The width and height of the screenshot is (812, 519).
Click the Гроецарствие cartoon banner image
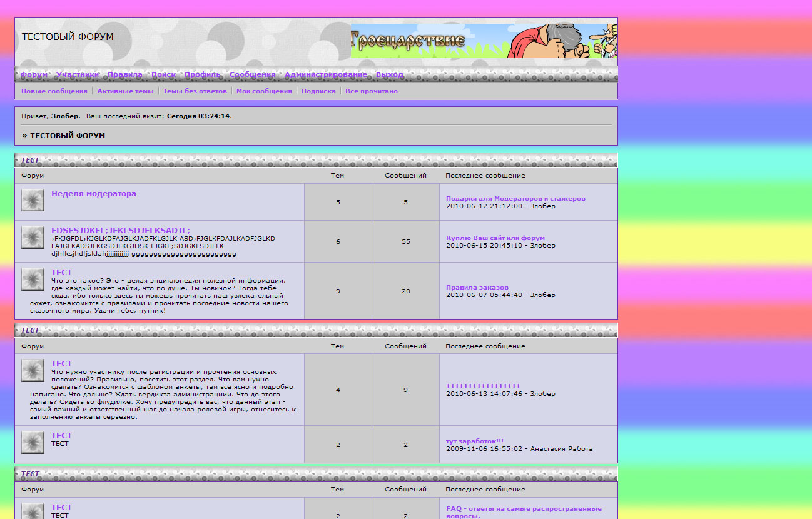[x=484, y=41]
